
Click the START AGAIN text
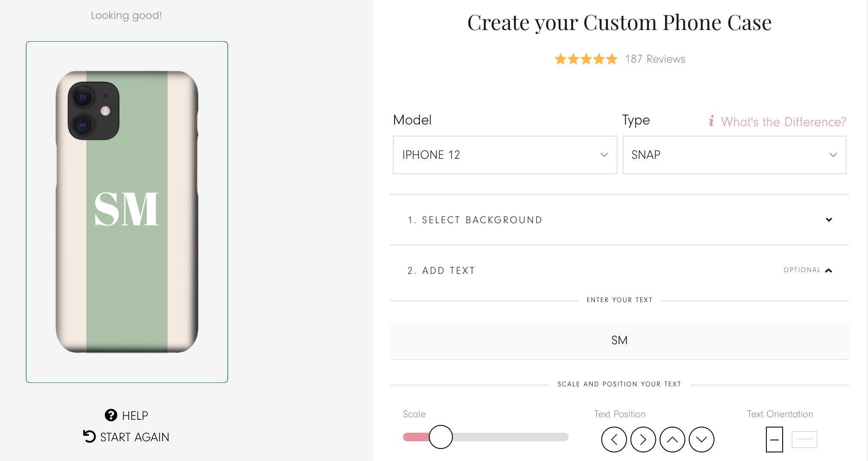(135, 437)
